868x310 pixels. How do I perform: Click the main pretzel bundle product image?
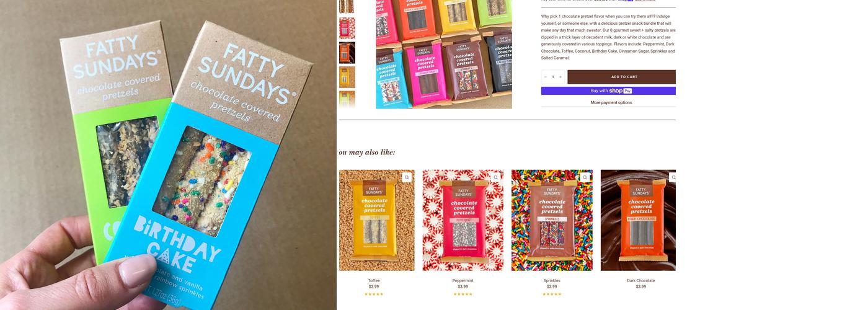pos(444,55)
